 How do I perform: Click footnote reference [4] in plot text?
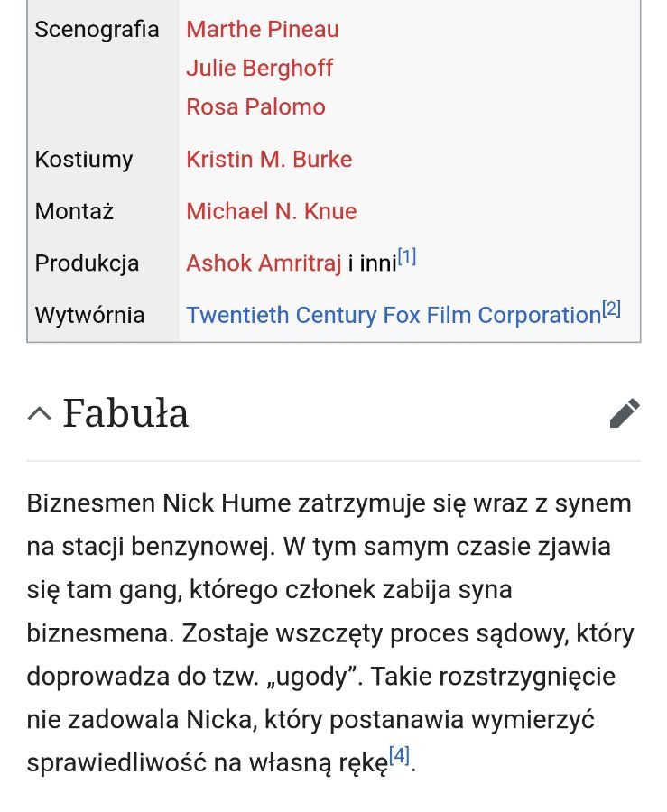pos(399,755)
